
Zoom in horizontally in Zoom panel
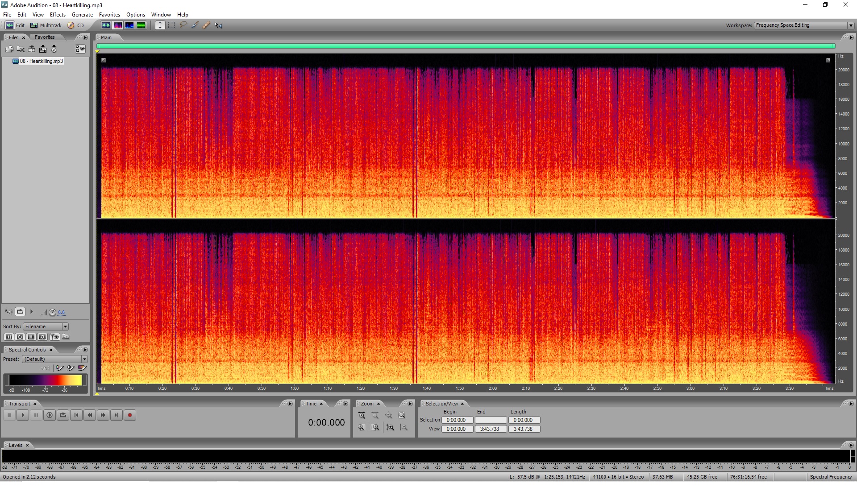[362, 415]
